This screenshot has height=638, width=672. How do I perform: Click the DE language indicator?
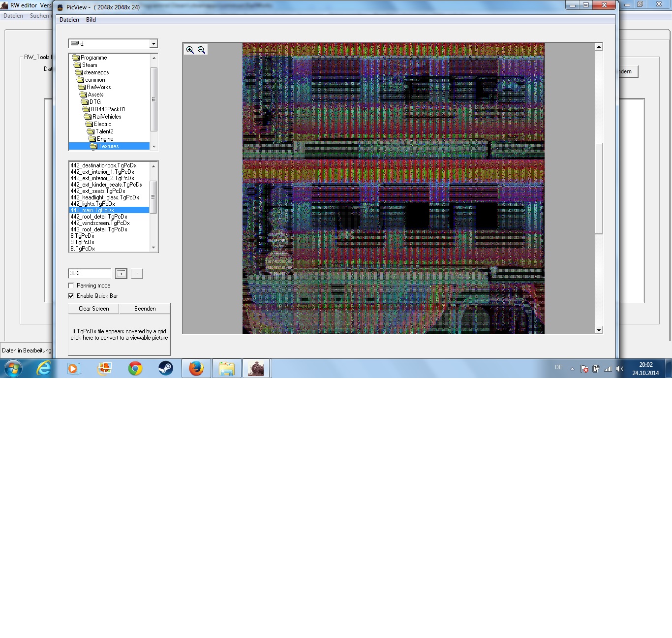coord(558,367)
